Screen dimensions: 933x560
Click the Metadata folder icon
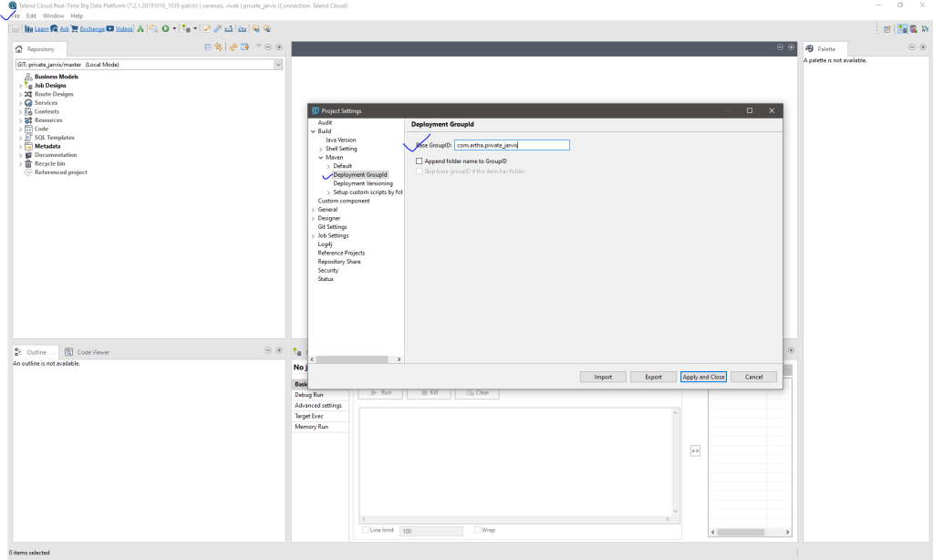pyautogui.click(x=29, y=146)
